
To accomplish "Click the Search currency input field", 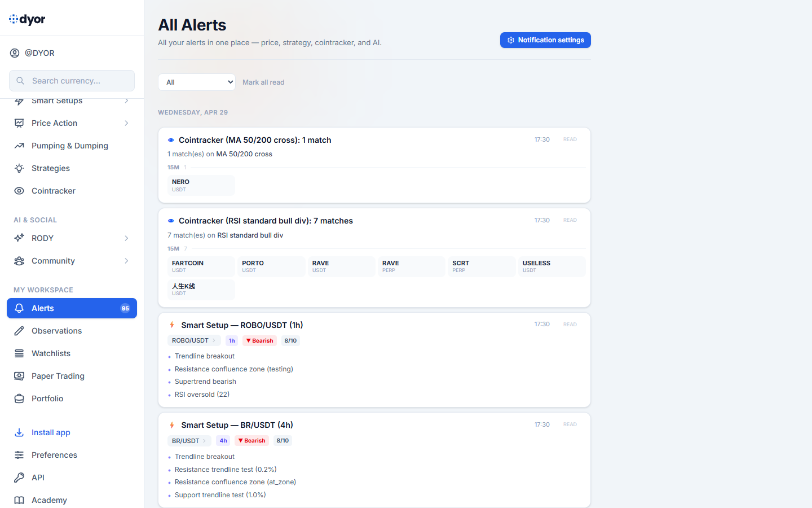I will point(79,81).
